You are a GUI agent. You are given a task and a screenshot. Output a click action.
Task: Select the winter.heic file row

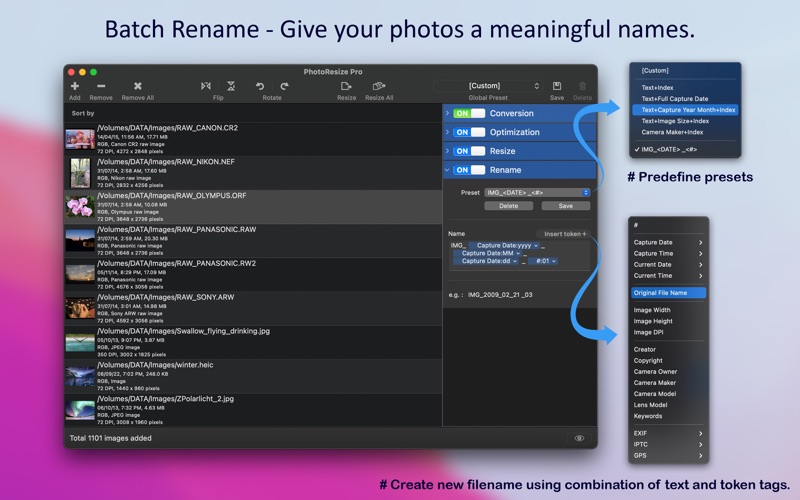(x=253, y=377)
